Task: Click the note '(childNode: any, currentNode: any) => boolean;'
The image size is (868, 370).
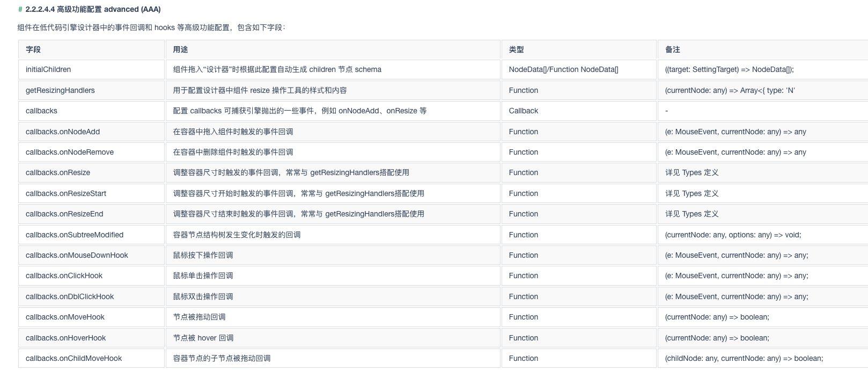Action: pos(744,358)
